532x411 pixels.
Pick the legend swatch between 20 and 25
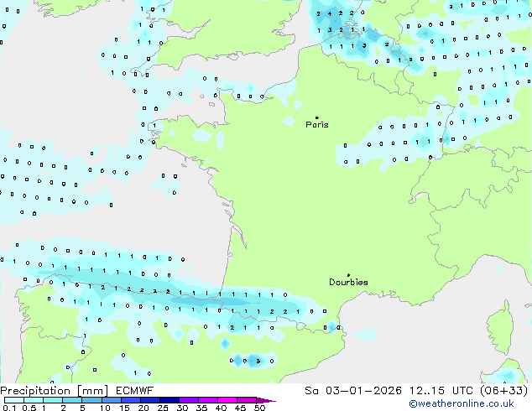coord(149,400)
